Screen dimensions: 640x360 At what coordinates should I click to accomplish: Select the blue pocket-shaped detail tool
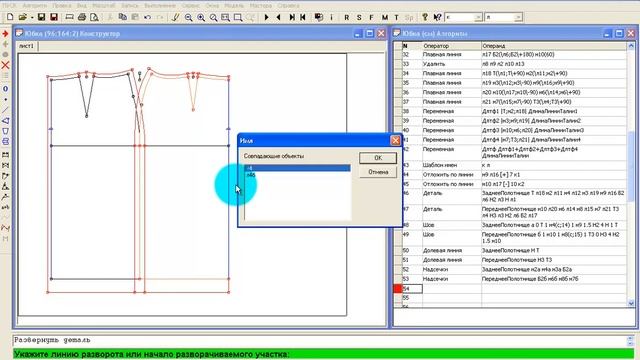(x=5, y=131)
